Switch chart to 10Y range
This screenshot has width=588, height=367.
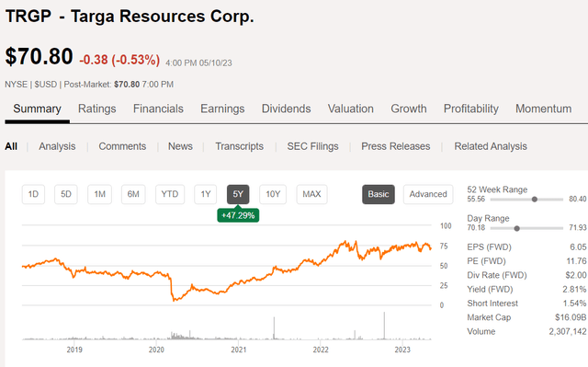tap(273, 194)
